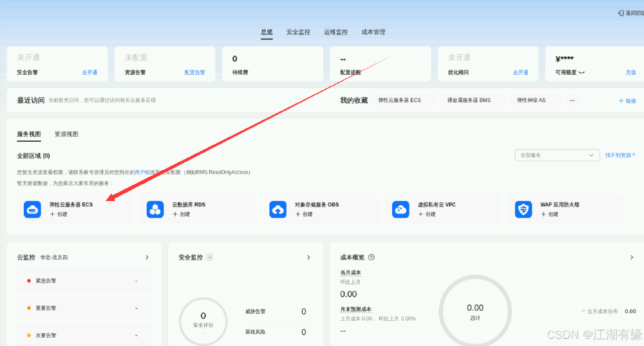Expand the 云监控 panel arrow

click(147, 257)
